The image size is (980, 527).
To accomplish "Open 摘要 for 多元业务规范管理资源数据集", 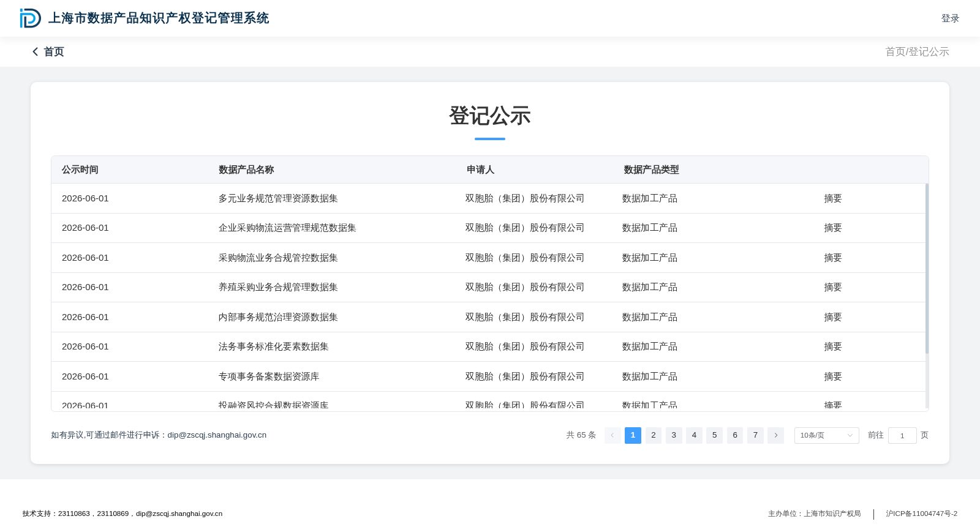I will pos(832,198).
